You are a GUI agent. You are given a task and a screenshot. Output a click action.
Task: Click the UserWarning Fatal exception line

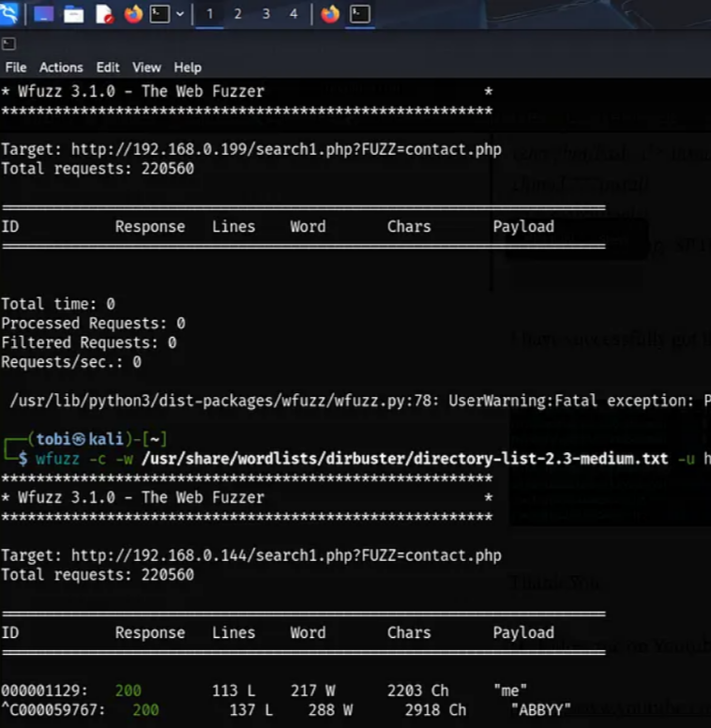tap(360, 401)
